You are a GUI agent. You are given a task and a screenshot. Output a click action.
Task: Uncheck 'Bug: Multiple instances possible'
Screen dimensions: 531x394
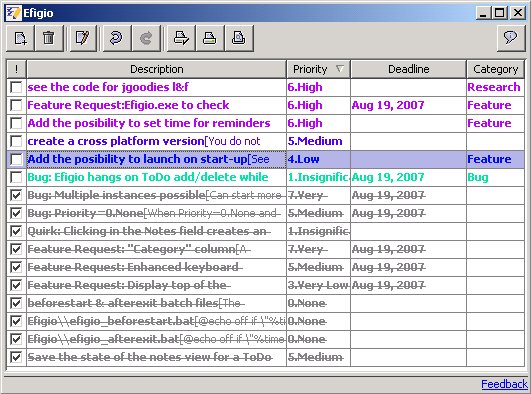pos(16,195)
